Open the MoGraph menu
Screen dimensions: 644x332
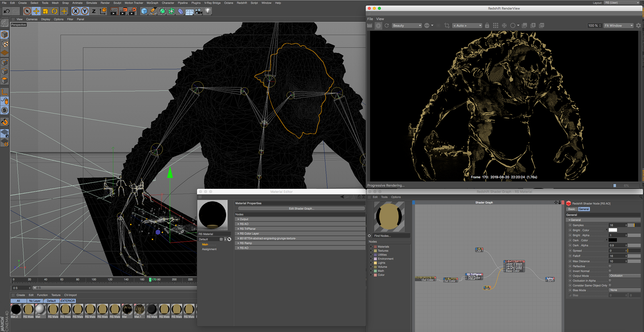152,3
